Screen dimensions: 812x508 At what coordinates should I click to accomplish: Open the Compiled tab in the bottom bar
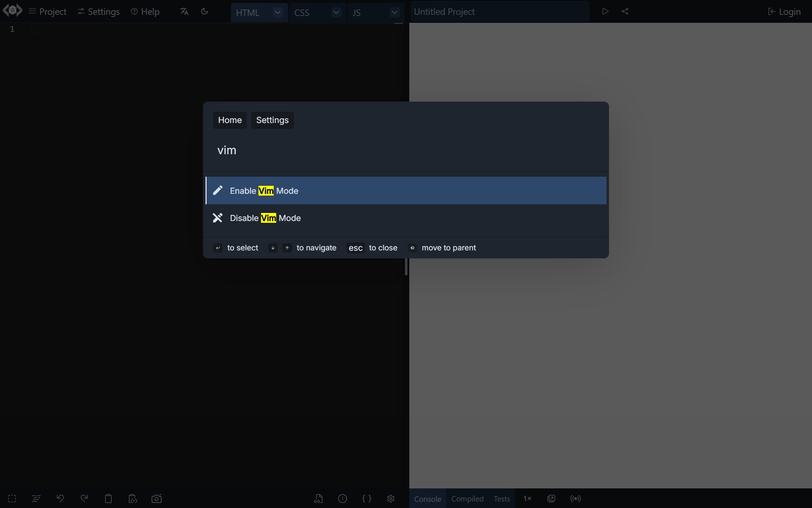pos(467,499)
